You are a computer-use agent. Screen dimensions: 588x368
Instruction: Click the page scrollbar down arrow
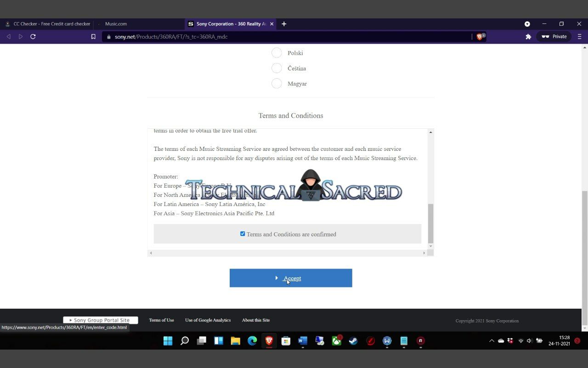tap(585, 328)
